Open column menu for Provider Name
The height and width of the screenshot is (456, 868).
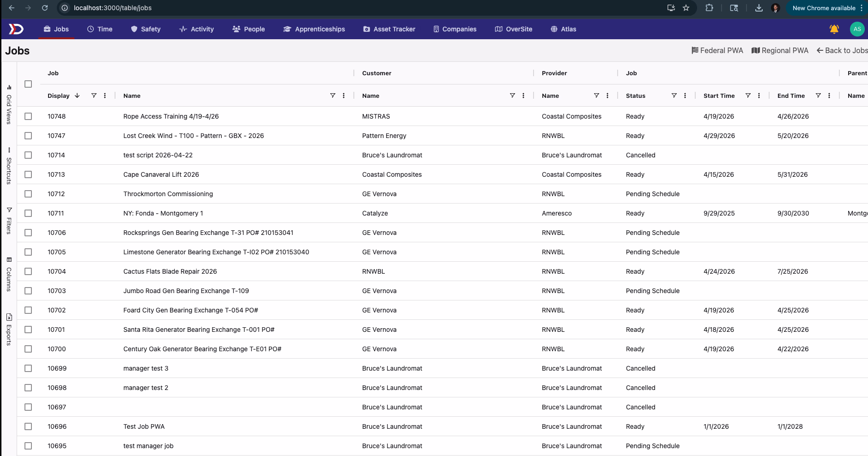pyautogui.click(x=607, y=96)
